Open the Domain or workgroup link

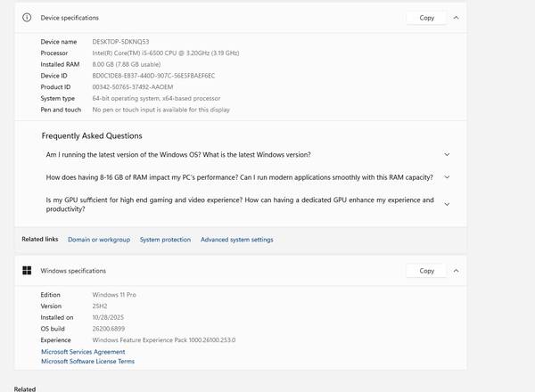pyautogui.click(x=98, y=240)
